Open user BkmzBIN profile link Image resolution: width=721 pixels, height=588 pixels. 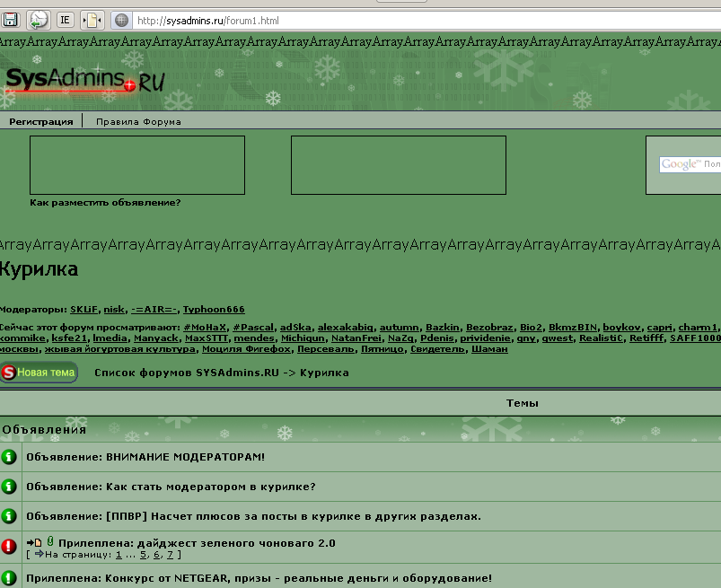(573, 328)
